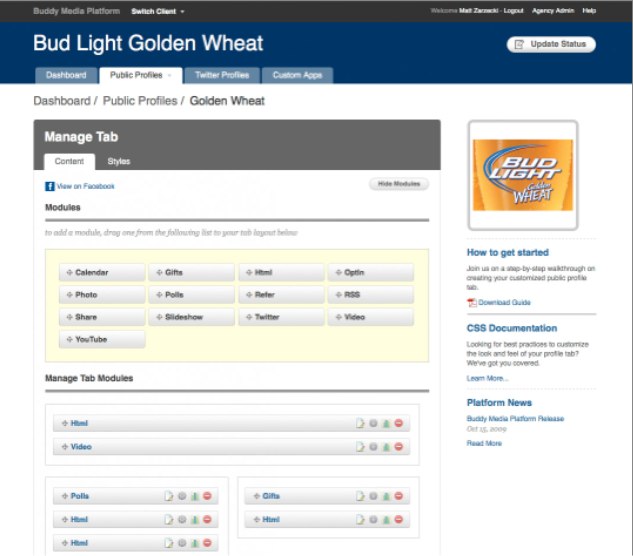Switch to the Styles tab
This screenshot has width=633, height=556.
coord(119,161)
